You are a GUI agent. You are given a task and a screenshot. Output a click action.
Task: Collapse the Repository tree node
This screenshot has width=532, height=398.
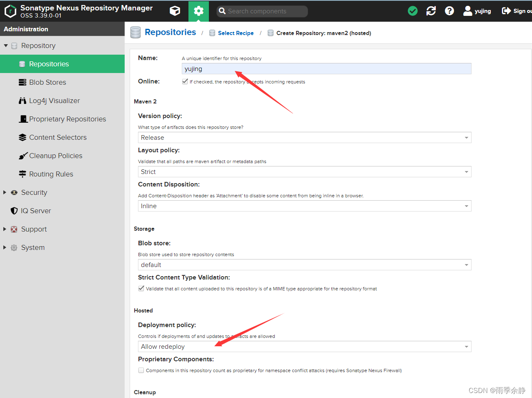click(6, 45)
